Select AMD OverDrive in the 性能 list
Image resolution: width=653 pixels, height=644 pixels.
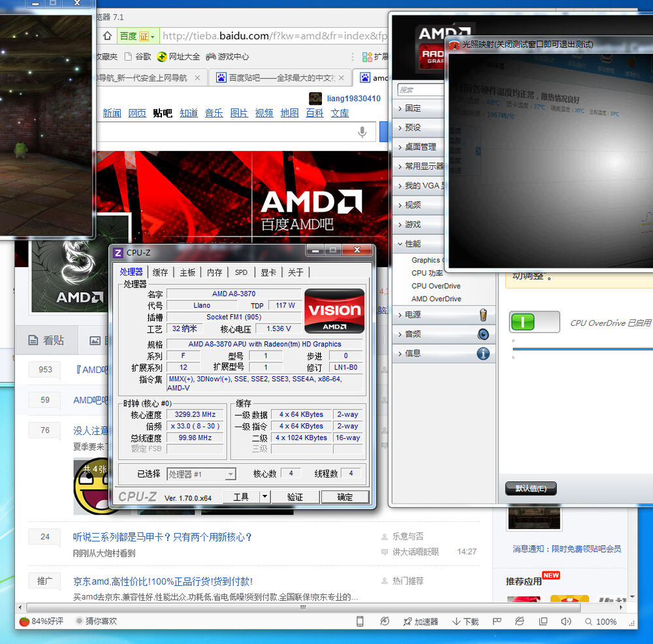tap(436, 299)
